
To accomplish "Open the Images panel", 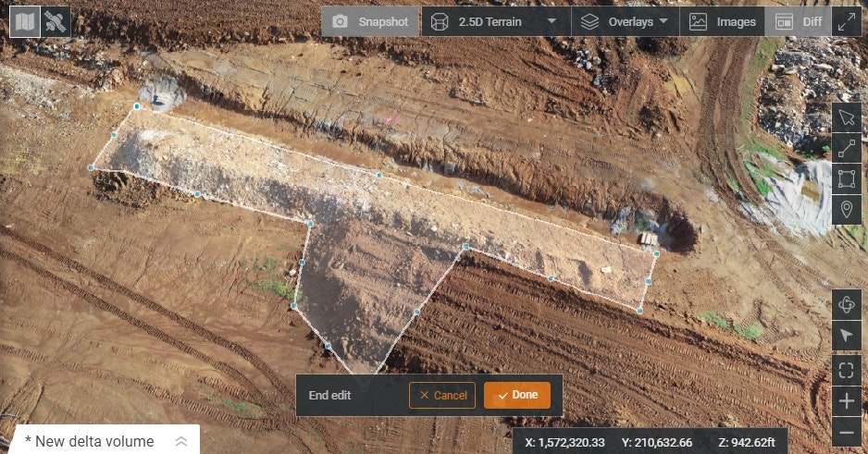I will (x=722, y=21).
